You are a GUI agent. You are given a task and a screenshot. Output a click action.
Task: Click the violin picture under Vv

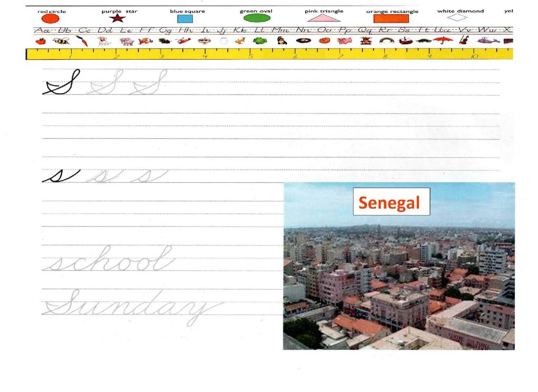(x=464, y=40)
